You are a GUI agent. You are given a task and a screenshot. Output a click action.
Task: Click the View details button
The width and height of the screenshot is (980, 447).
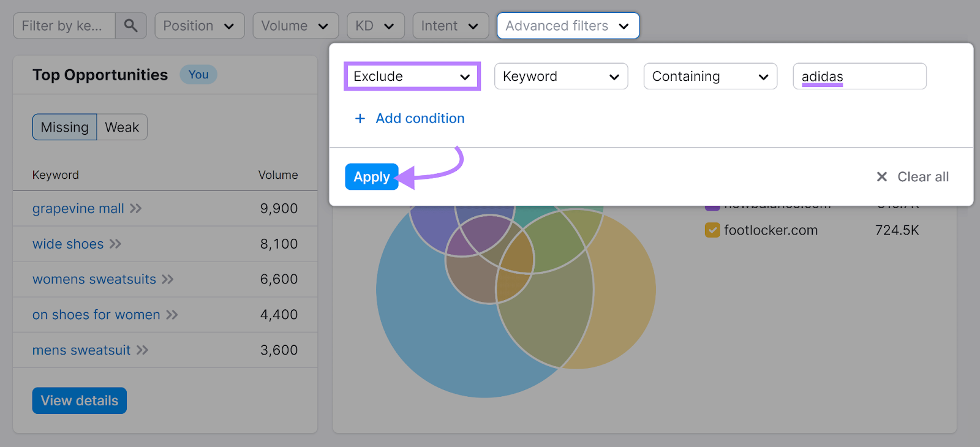(79, 400)
